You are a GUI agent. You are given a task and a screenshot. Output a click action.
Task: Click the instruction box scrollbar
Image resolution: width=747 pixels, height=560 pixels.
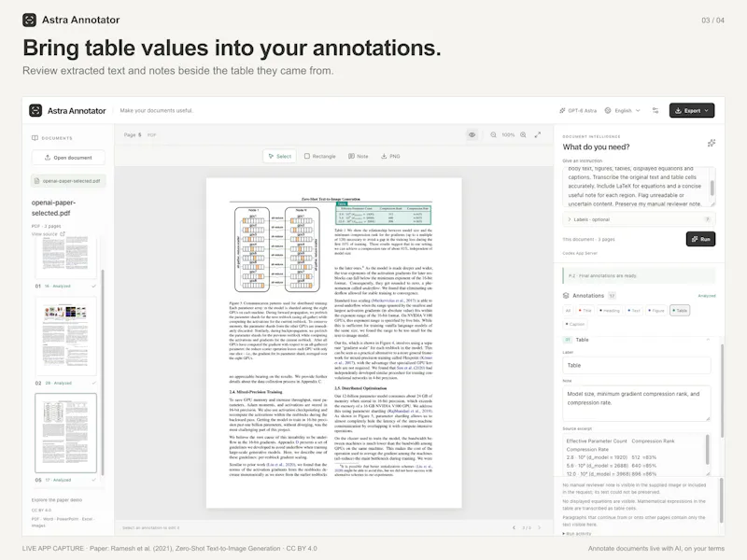[x=712, y=188]
